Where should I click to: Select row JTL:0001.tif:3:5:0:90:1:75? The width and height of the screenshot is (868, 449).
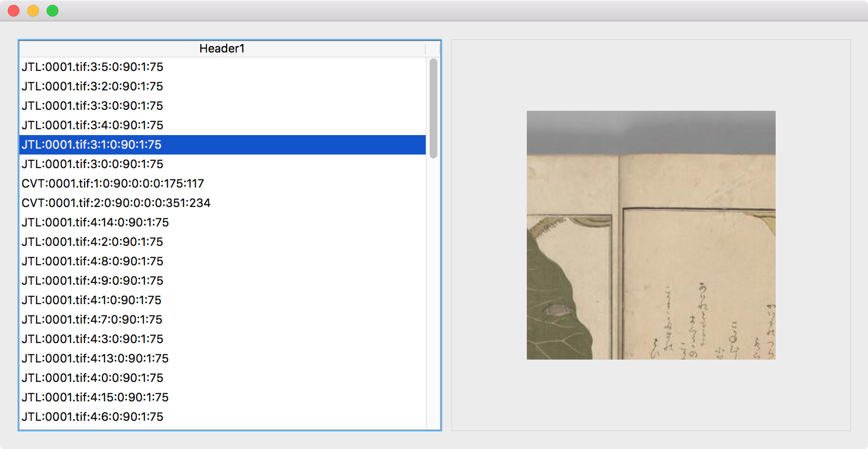tap(223, 67)
